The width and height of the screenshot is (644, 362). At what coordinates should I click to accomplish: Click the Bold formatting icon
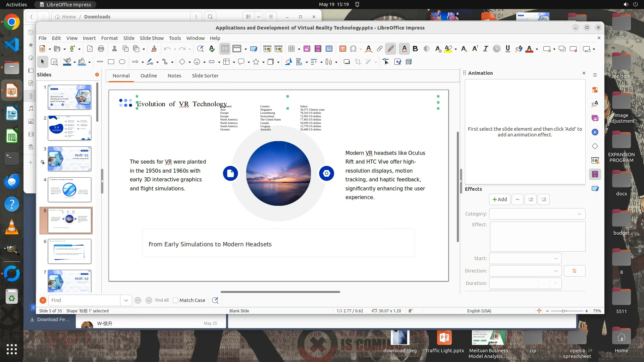point(415,49)
